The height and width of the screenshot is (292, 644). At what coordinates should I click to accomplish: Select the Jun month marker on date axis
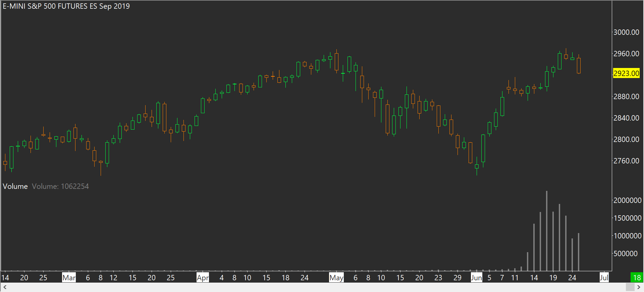click(x=477, y=278)
